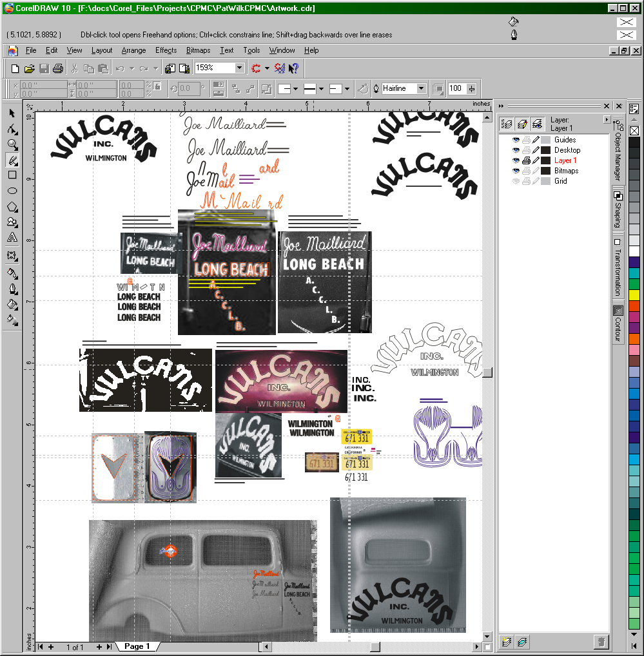Click the New Master Layer icon
This screenshot has width=644, height=656.
(522, 641)
